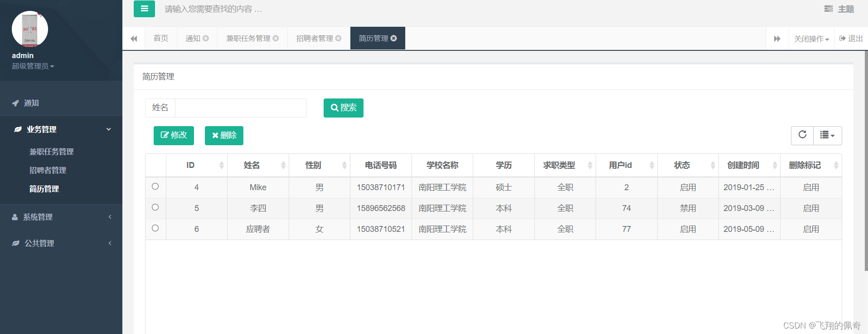Click the 2019-05-09 creation date cell
This screenshot has width=868, height=334.
(749, 229)
